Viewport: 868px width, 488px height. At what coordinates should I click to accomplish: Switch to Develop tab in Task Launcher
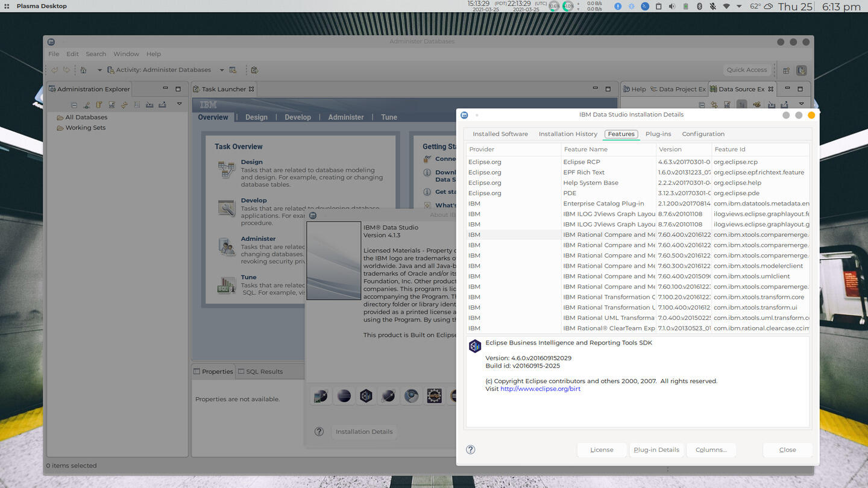(x=298, y=117)
